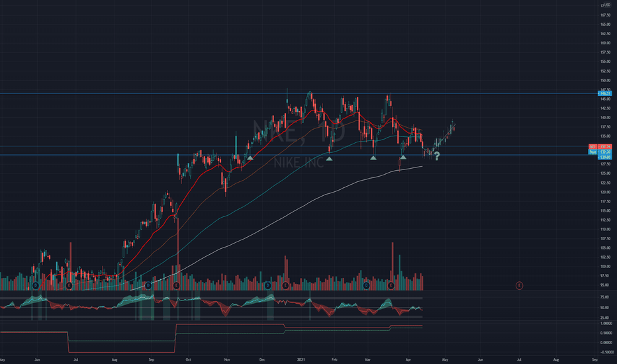Click the 146.31 price label on the axis
This screenshot has height=364, width=617.
[605, 93]
